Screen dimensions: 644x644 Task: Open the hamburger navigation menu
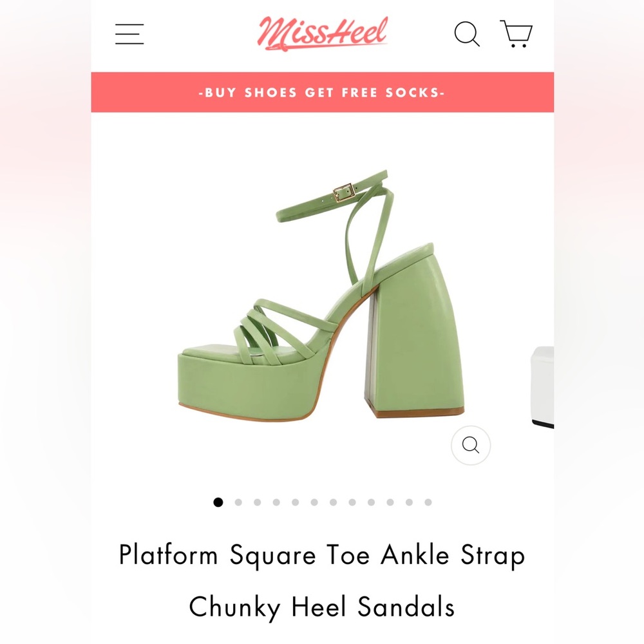pyautogui.click(x=129, y=33)
